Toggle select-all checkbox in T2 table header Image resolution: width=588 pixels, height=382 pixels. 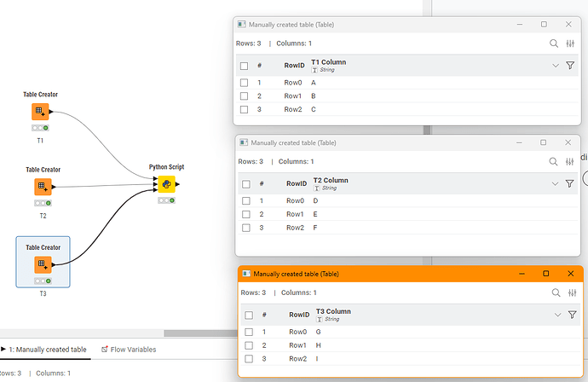point(246,183)
